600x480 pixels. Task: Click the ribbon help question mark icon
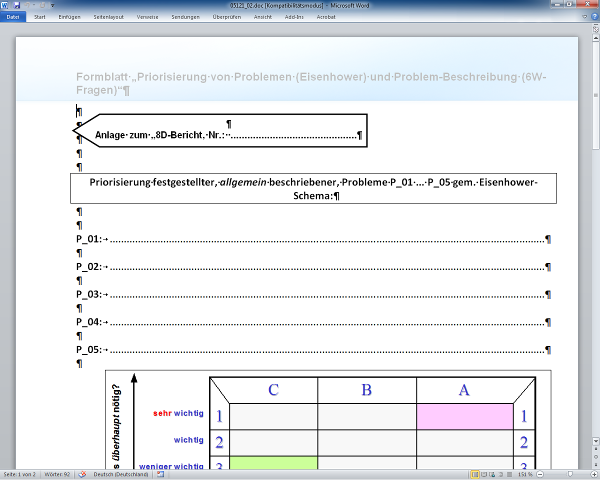pyautogui.click(x=593, y=17)
